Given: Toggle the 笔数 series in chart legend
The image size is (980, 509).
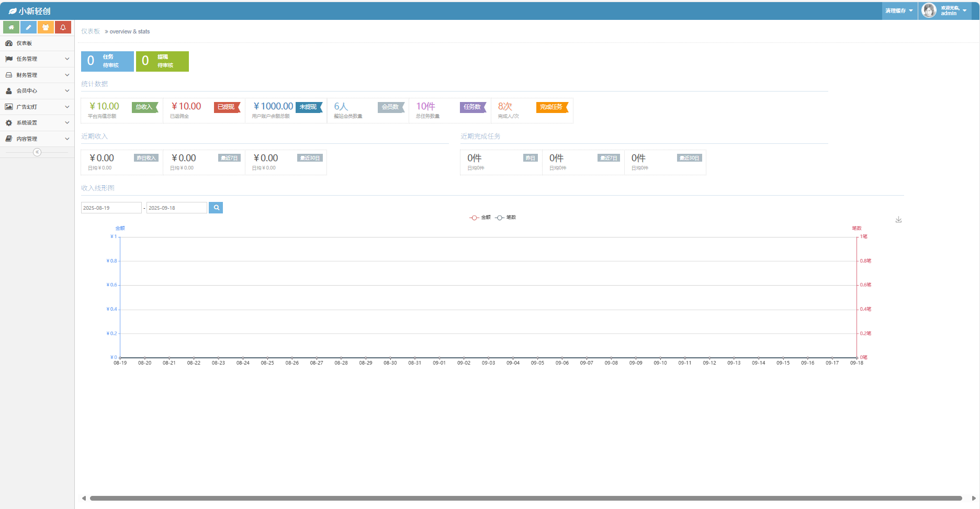Looking at the screenshot, I should [x=505, y=218].
